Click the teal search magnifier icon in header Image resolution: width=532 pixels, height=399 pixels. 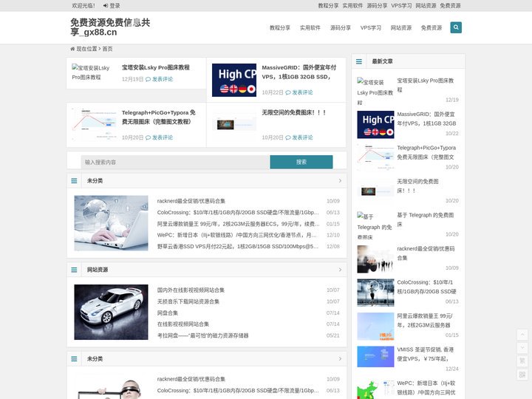[x=456, y=27]
